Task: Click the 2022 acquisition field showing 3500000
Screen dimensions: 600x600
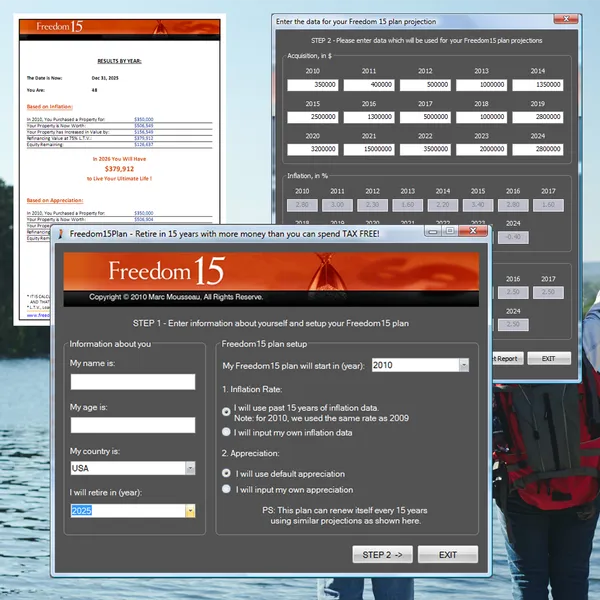Action: pyautogui.click(x=425, y=149)
